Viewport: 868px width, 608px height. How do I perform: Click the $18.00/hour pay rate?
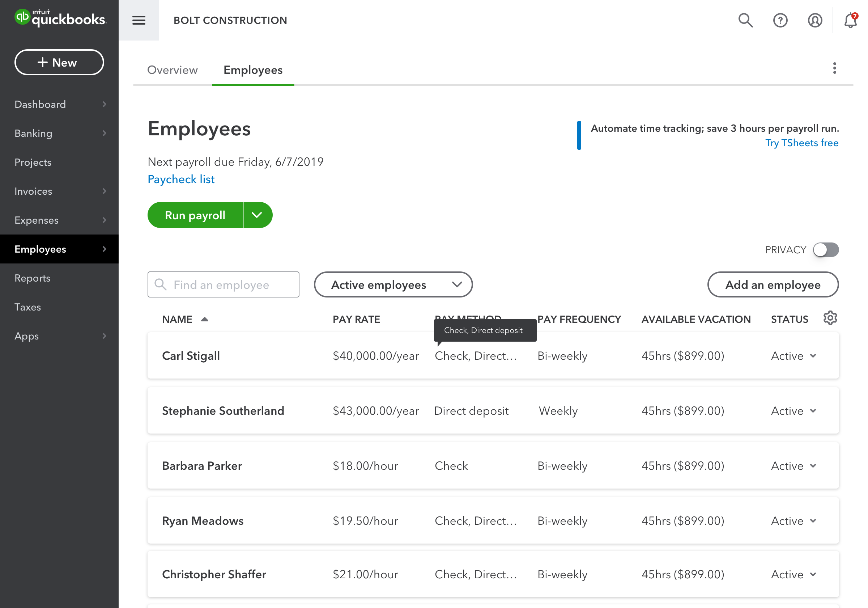365,466
